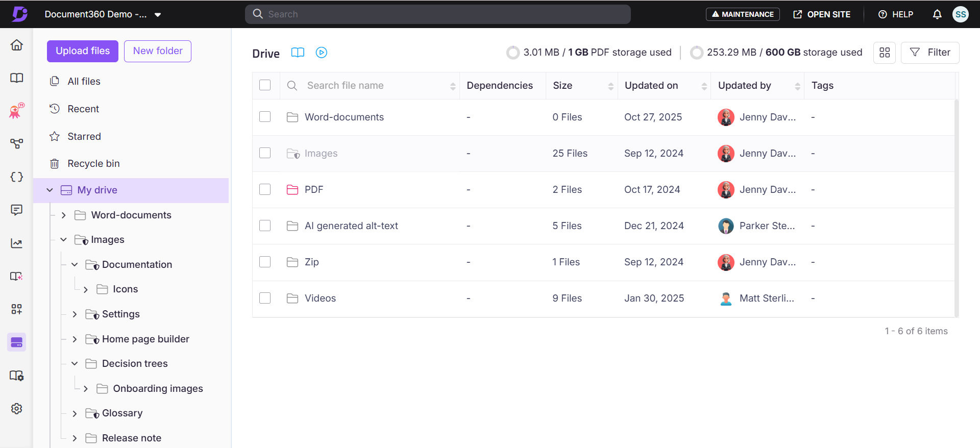Open the Settings gear icon in sidebar
980x448 pixels.
pyautogui.click(x=17, y=409)
